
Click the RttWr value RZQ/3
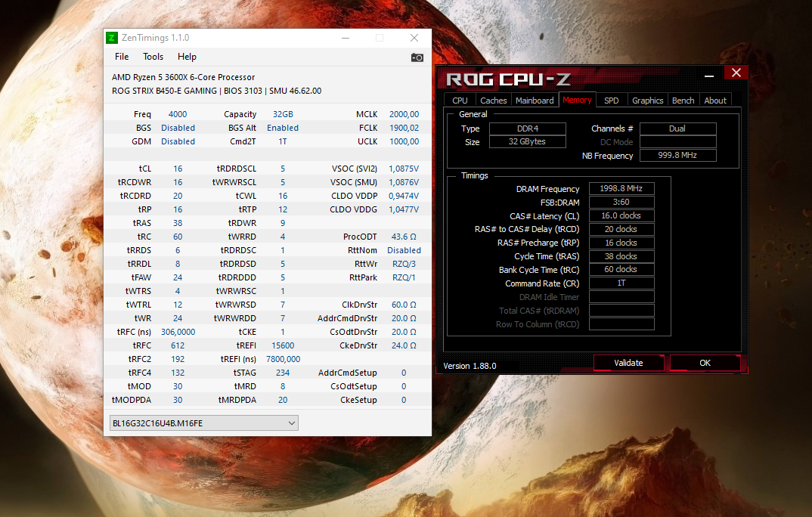[404, 264]
